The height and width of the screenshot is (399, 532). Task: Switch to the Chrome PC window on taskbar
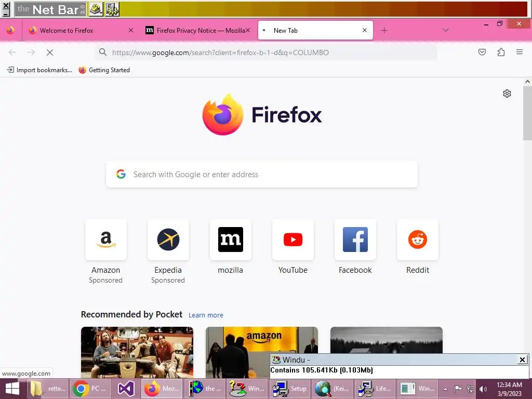90,389
